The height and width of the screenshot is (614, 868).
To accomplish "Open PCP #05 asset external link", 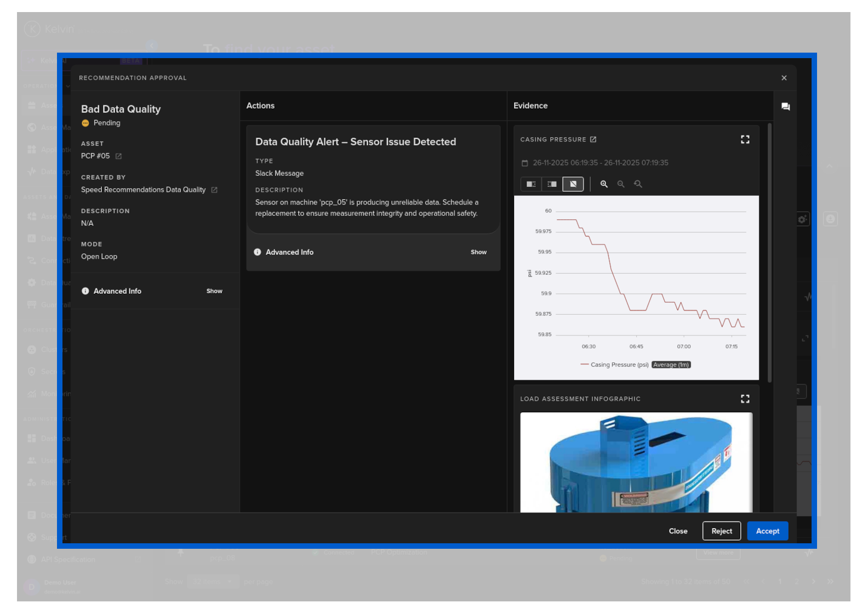I will point(118,156).
